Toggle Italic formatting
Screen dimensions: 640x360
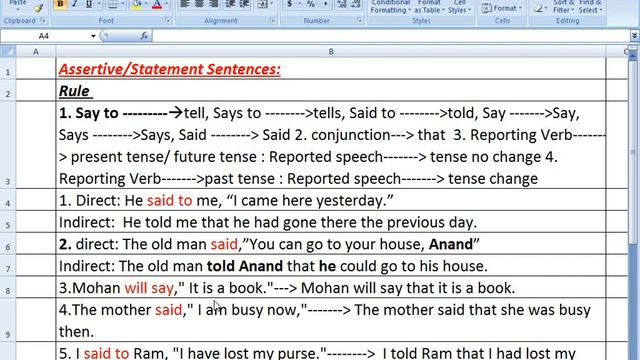tap(74, 4)
